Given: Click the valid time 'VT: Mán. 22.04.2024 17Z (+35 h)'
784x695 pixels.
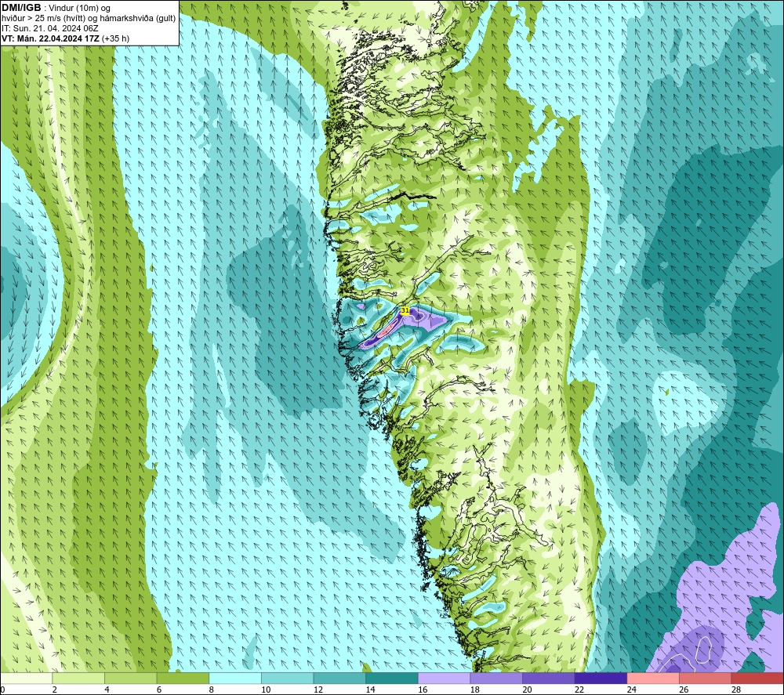Looking at the screenshot, I should tap(66, 38).
